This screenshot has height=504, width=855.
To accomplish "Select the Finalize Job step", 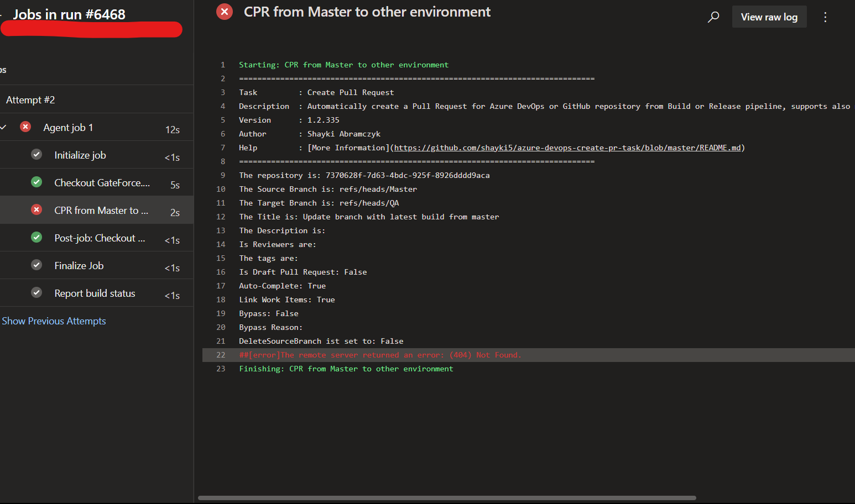I will 79,265.
